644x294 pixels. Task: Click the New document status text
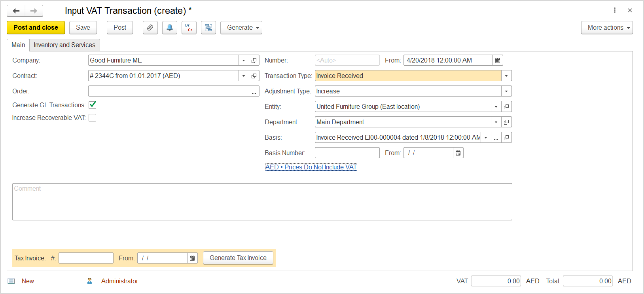click(28, 281)
